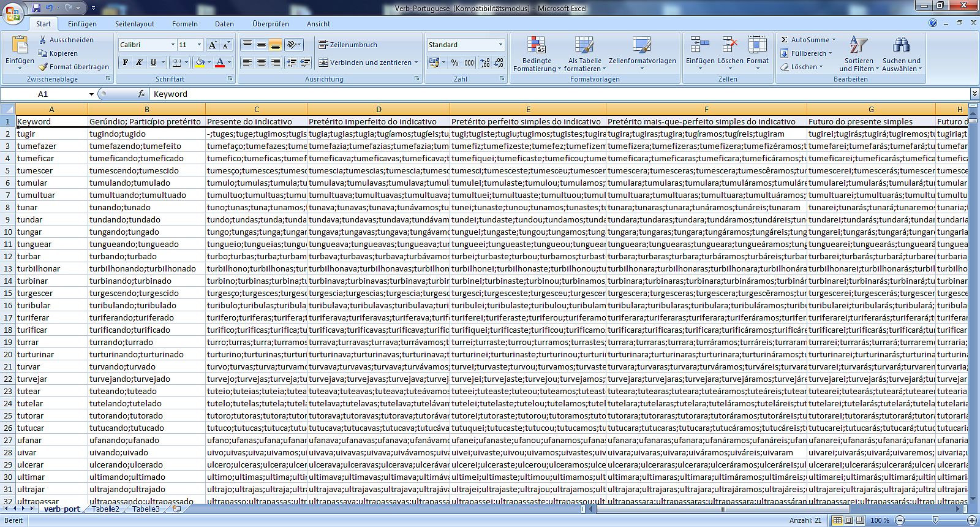Switch to the Formeln ribbon tab
The image size is (980, 527).
tap(184, 24)
